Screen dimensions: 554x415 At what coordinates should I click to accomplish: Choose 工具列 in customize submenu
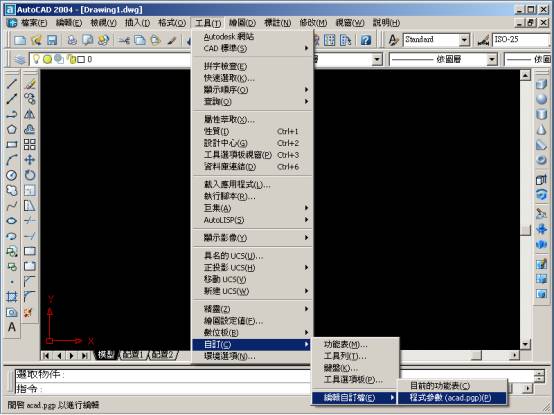[355, 356]
